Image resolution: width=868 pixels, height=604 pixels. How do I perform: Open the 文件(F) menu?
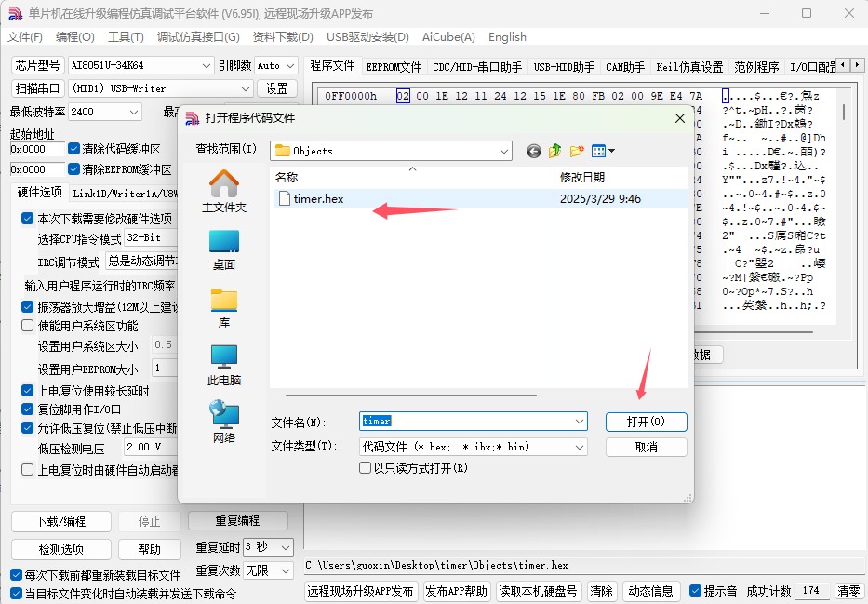click(25, 37)
